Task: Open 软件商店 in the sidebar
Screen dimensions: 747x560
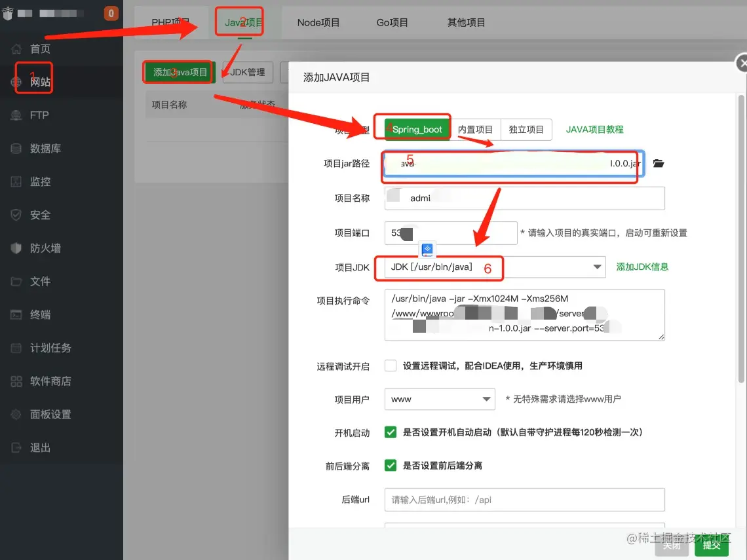Action: point(62,381)
